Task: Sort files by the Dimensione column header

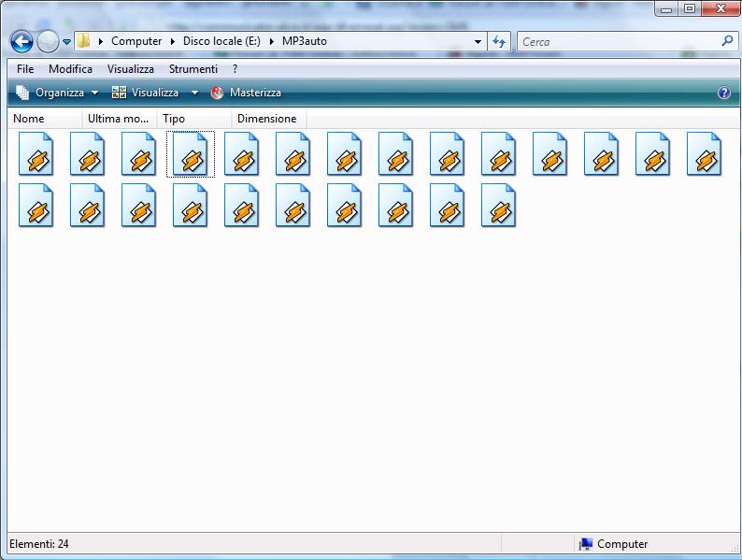Action: pyautogui.click(x=266, y=119)
